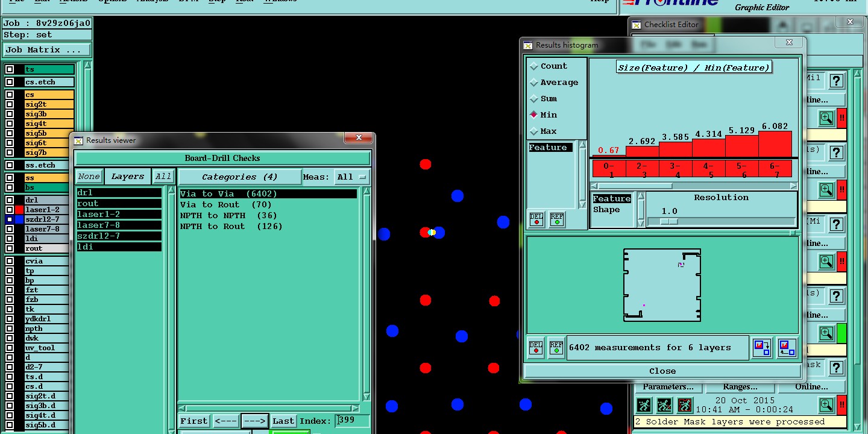Click None button in Results viewer
Screen dimensions: 868x434
coord(89,177)
